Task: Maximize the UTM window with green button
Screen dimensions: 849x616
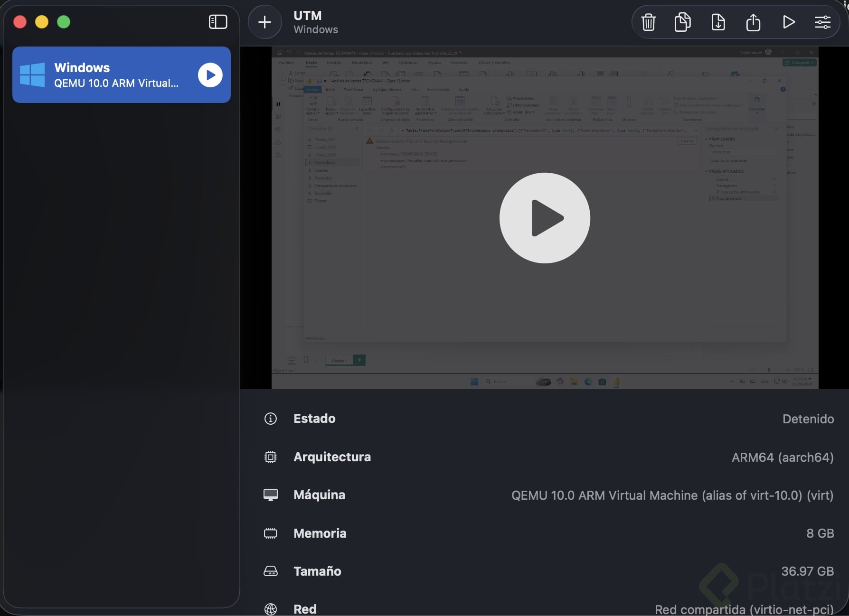Action: pyautogui.click(x=64, y=22)
